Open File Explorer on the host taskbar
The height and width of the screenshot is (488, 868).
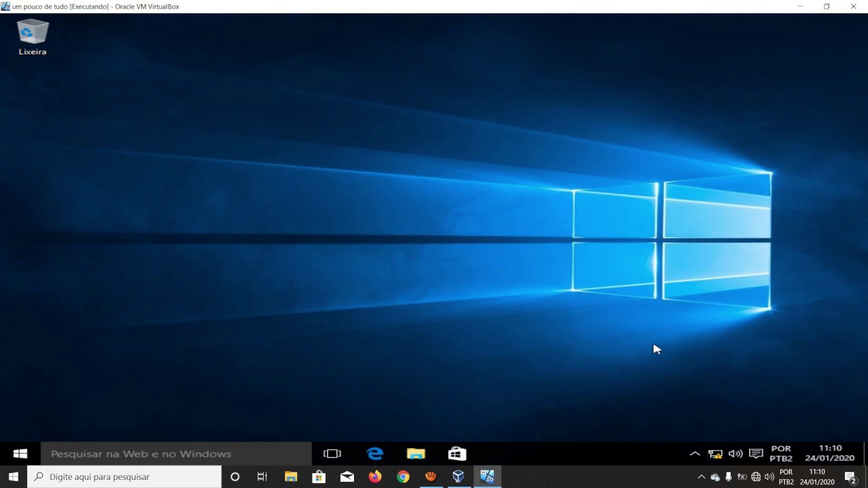coord(291,476)
